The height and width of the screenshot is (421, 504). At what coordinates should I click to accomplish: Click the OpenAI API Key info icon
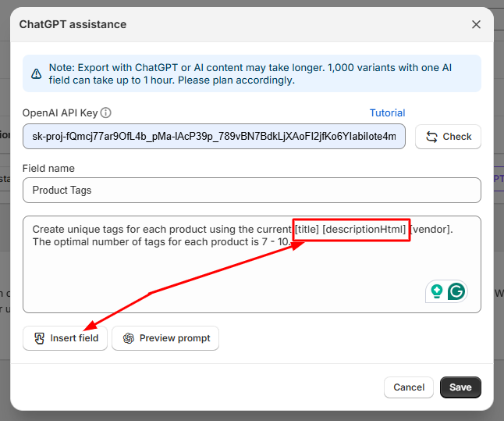point(106,113)
